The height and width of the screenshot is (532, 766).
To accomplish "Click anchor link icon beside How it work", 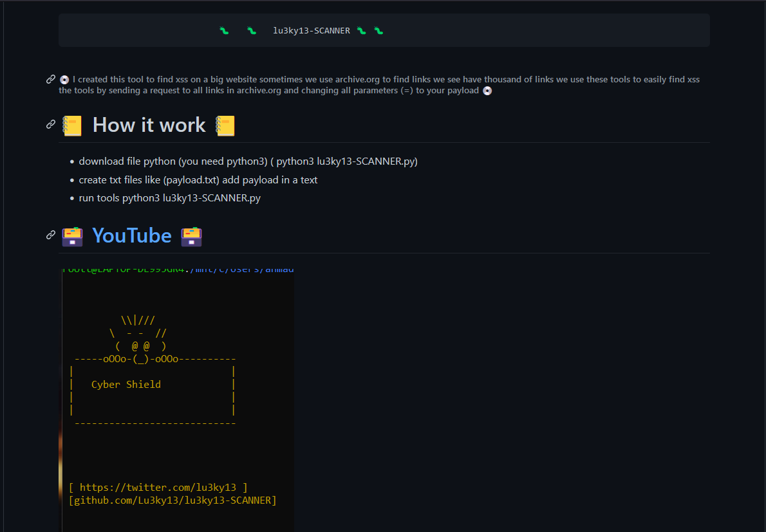I will tap(51, 124).
